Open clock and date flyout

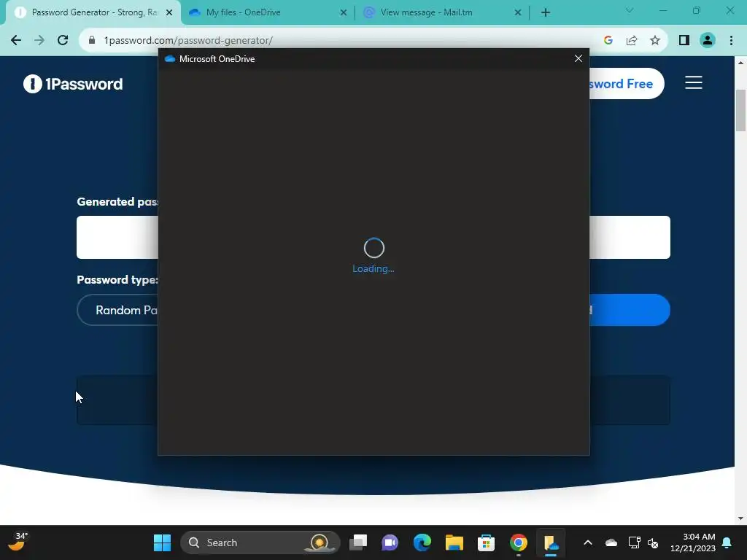[693, 542]
